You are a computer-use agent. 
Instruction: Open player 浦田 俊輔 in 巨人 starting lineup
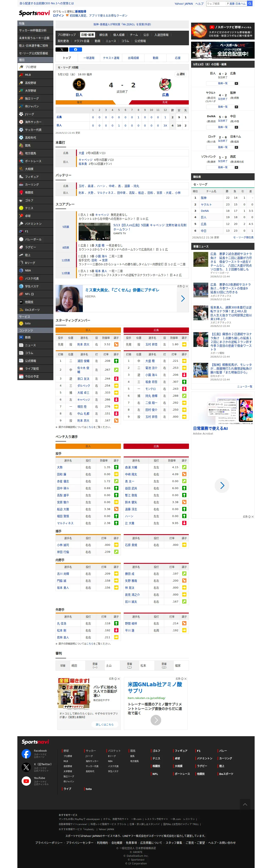[x=83, y=361]
